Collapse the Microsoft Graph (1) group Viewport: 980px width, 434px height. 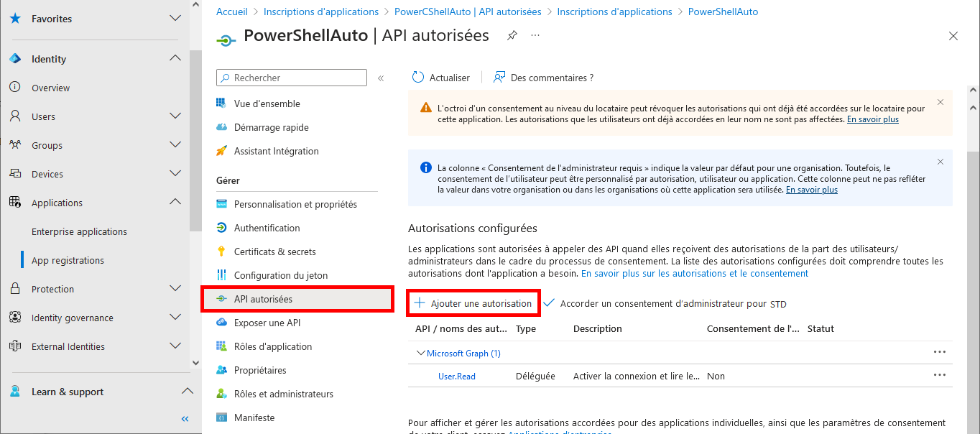click(x=420, y=353)
